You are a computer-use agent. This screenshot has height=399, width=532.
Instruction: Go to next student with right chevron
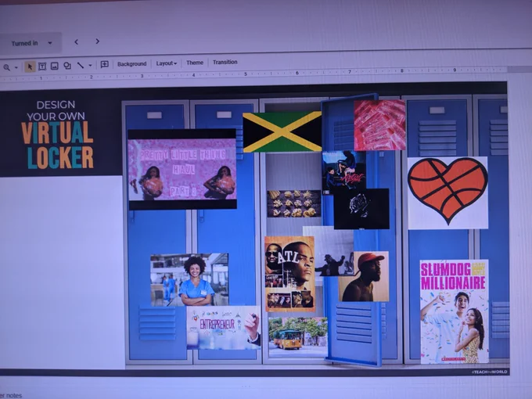97,41
